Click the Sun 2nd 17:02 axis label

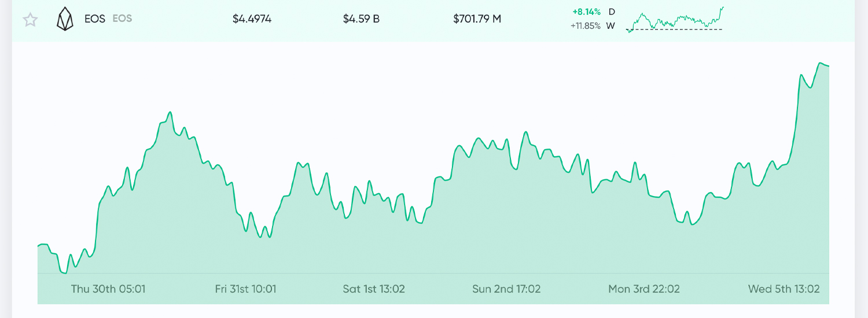pos(506,289)
